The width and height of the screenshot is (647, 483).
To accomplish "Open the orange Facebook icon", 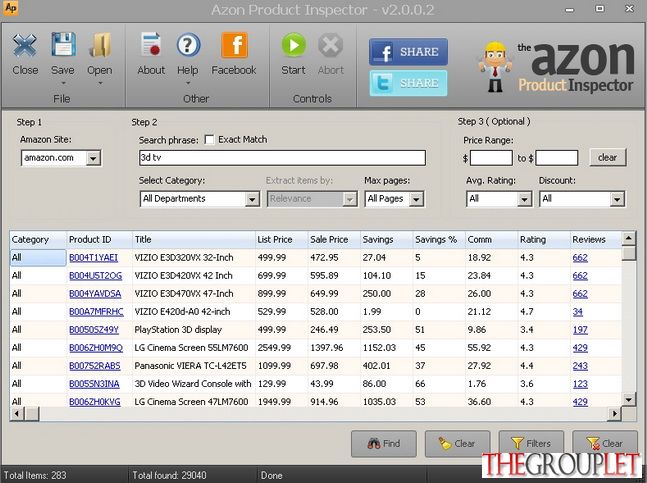I will pyautogui.click(x=234, y=45).
